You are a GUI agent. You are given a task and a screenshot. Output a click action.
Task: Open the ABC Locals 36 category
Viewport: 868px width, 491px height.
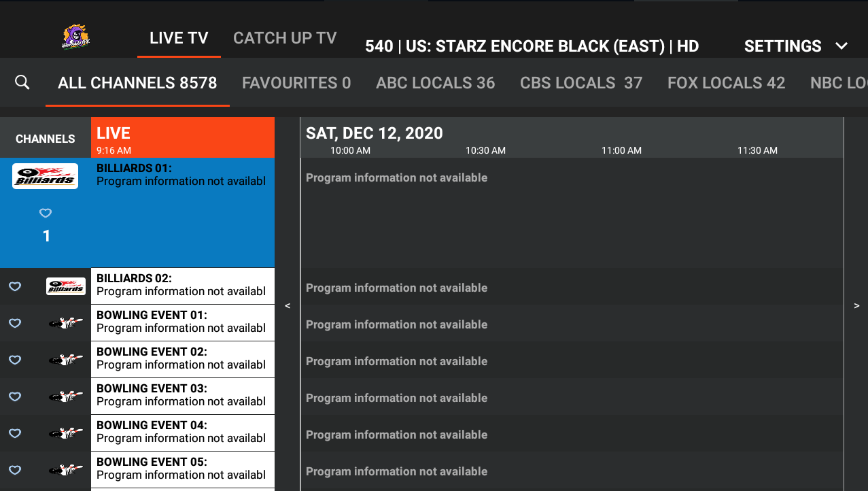435,83
